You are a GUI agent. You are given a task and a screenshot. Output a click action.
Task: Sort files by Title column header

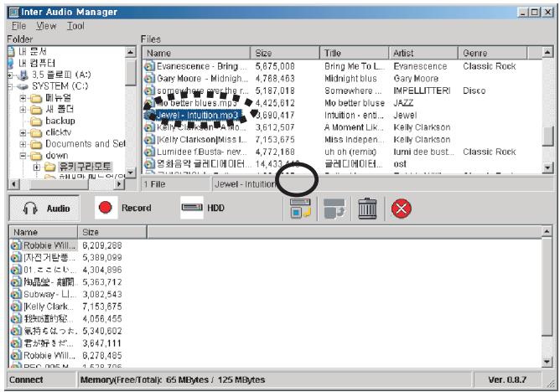coord(355,53)
